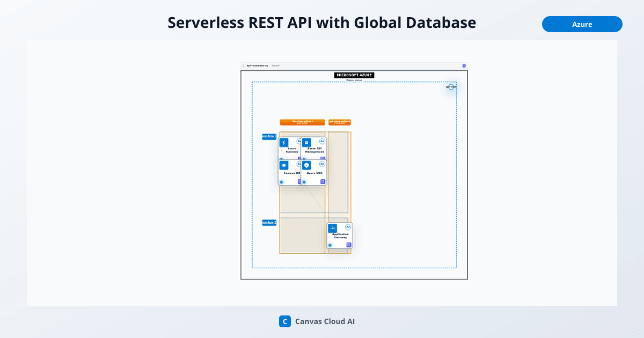Viewport: 644px width, 338px height.
Task: Click the blue status dot on Cosmos DB card
Action: point(281,182)
